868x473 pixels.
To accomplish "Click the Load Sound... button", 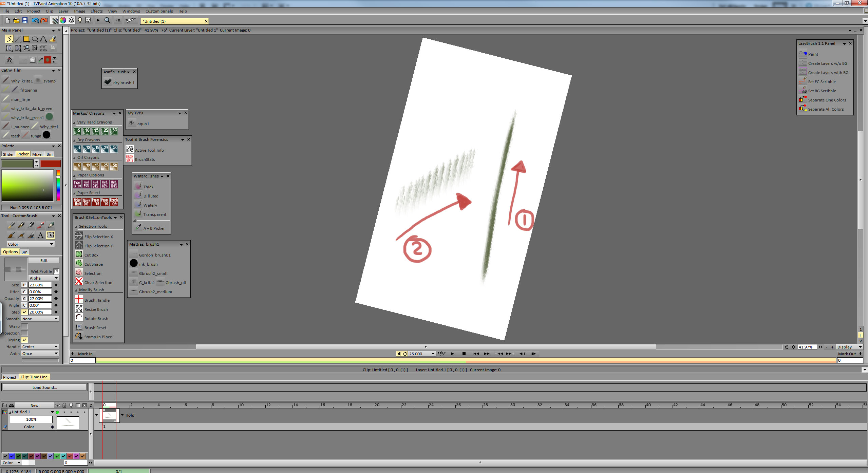I will tap(44, 387).
